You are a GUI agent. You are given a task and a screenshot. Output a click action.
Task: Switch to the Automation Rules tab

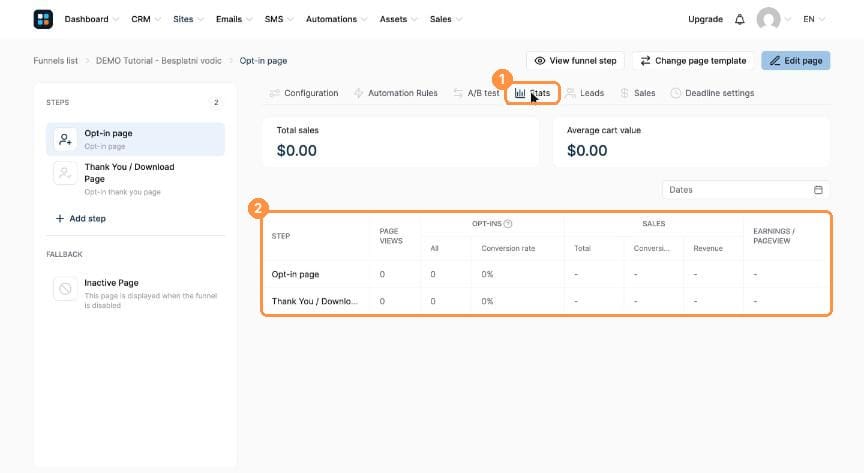(x=396, y=93)
